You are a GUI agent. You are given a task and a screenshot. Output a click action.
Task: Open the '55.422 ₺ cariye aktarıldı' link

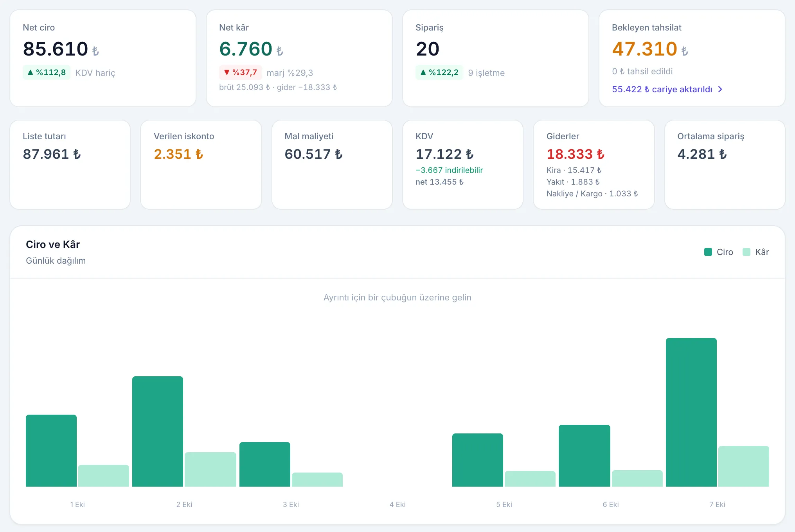pyautogui.click(x=667, y=89)
